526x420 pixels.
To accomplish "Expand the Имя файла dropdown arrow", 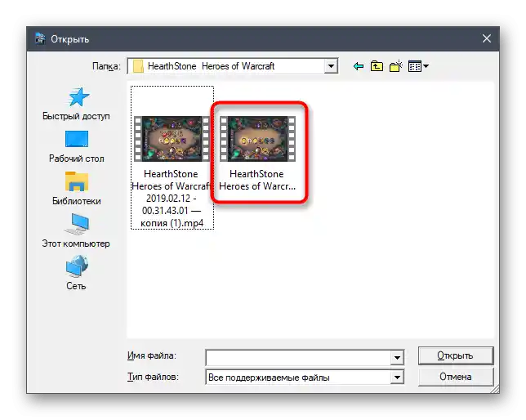I will click(x=397, y=358).
